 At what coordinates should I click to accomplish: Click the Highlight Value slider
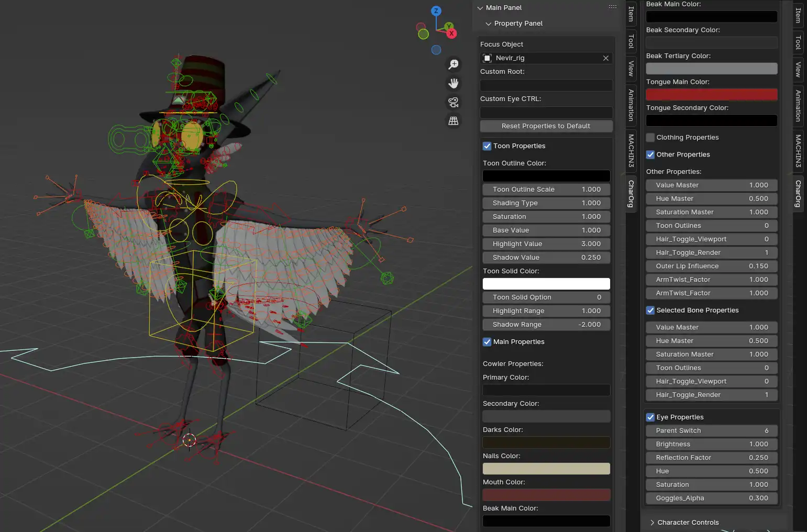[x=546, y=244]
